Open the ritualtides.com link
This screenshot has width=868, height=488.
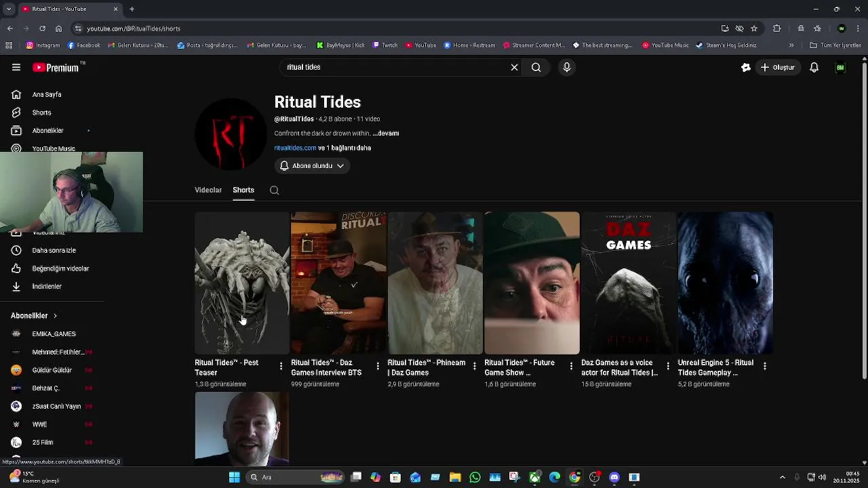[x=295, y=148]
